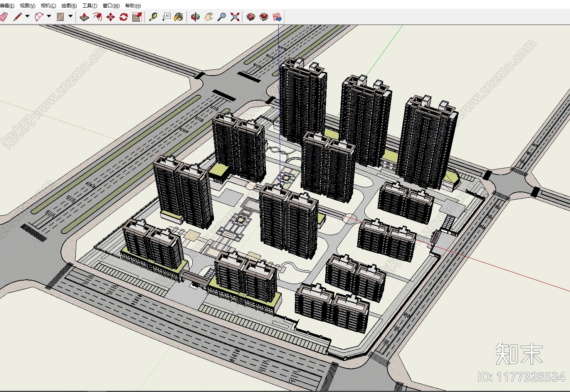This screenshot has width=570, height=392.
Task: Click the Send to LayOut icon
Action: [277, 17]
